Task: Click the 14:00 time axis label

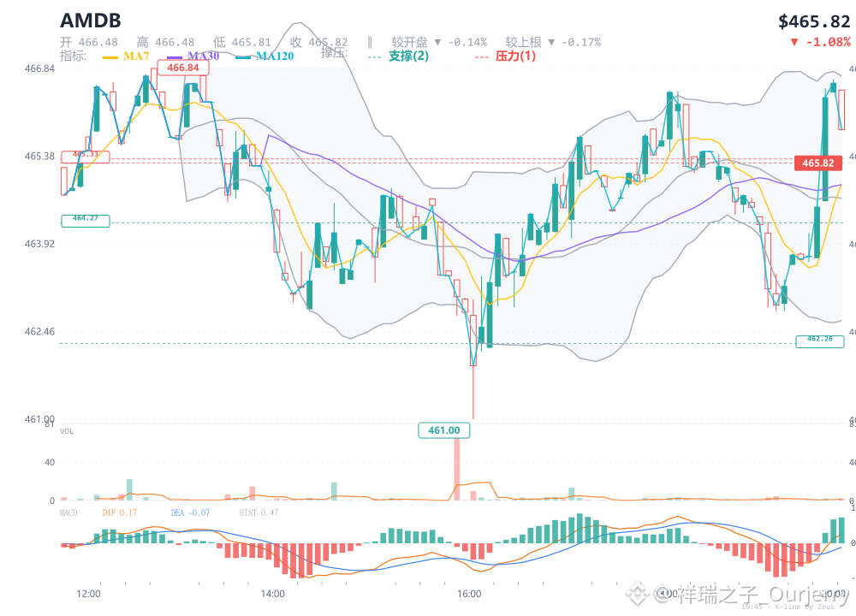Action: pos(272,594)
